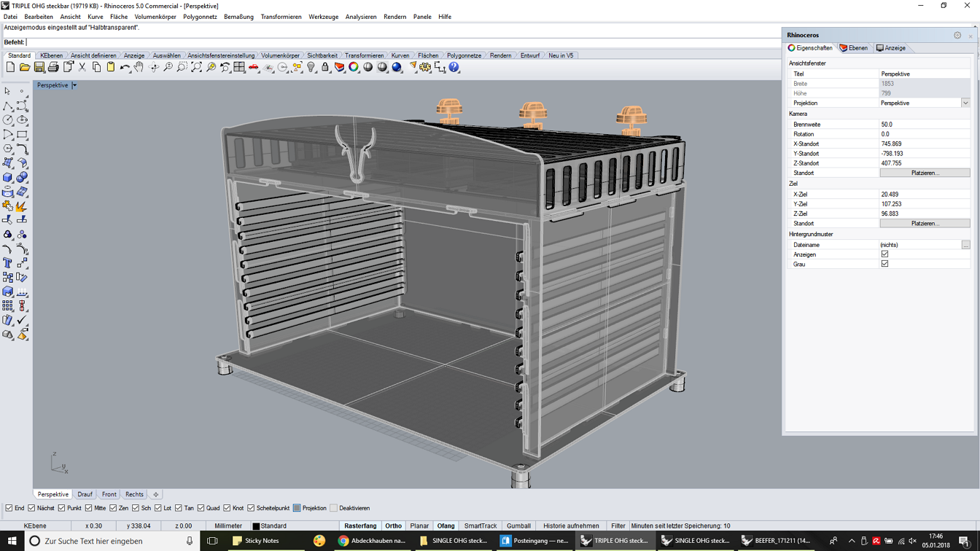Click the blue help question mark icon

[454, 67]
